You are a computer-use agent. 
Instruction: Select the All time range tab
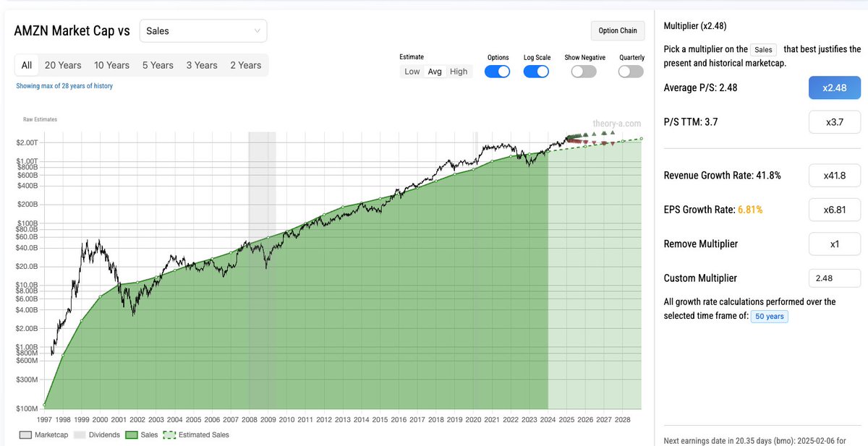coord(27,65)
